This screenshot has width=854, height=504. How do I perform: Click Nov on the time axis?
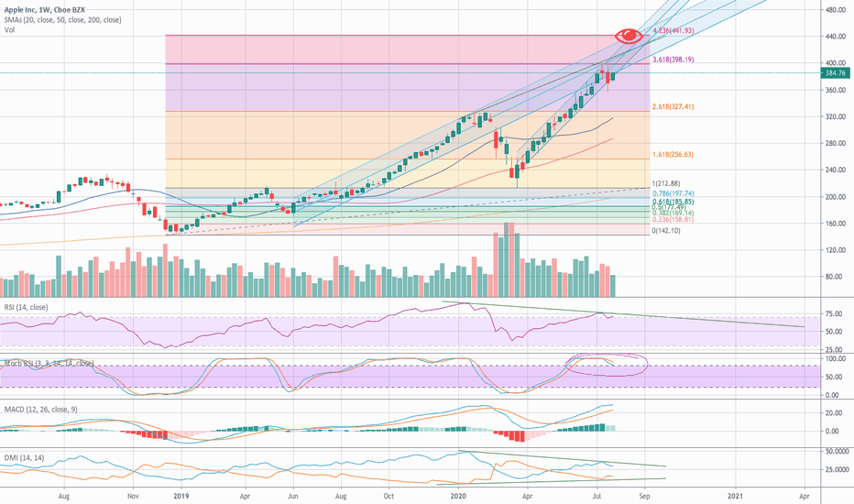coord(133,497)
